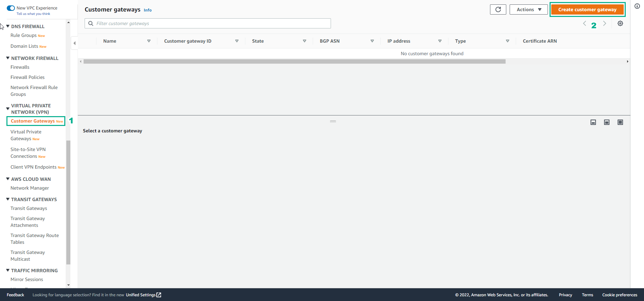This screenshot has height=301, width=644.
Task: Collapse TRAFFIC MIRRORING section
Action: click(x=8, y=270)
